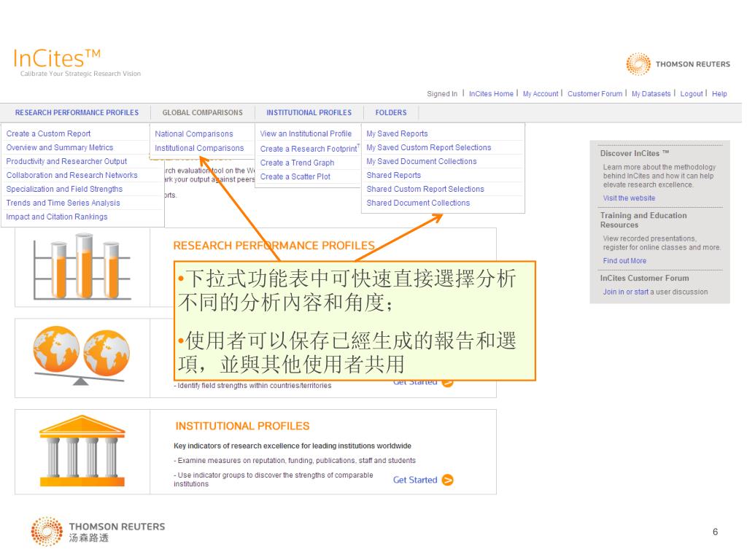Image resolution: width=747 pixels, height=560 pixels.
Task: Visit the Customer Forum link
Action: [595, 94]
